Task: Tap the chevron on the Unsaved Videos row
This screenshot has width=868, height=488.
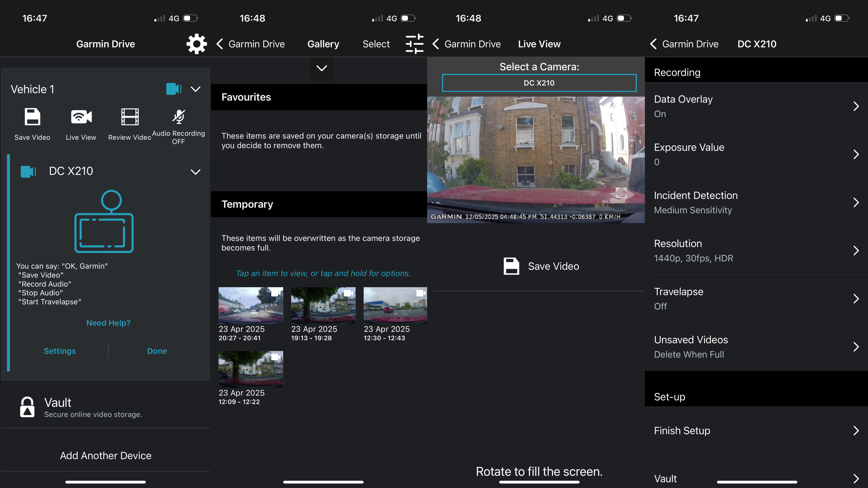Action: coord(856,347)
